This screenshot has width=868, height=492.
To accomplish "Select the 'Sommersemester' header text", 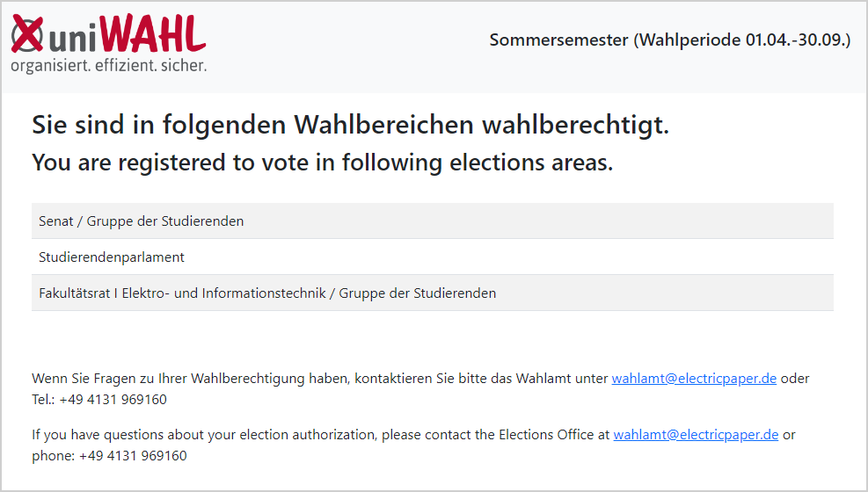I will pos(558,40).
